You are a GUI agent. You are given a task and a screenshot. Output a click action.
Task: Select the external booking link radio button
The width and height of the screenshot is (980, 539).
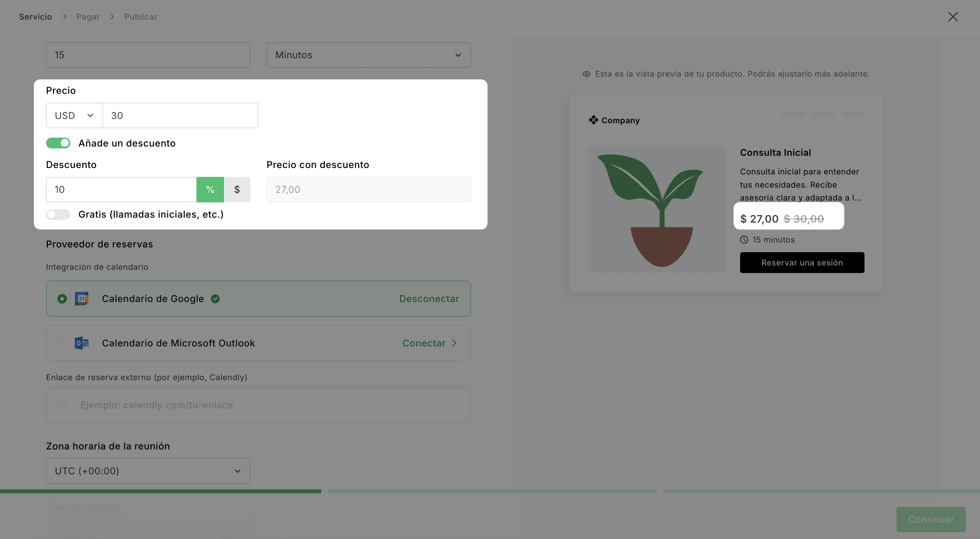62,405
